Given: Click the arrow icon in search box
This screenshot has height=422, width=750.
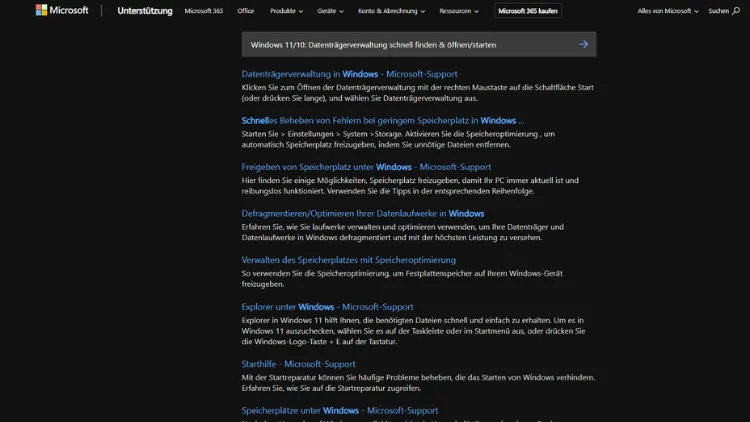Looking at the screenshot, I should [x=583, y=44].
